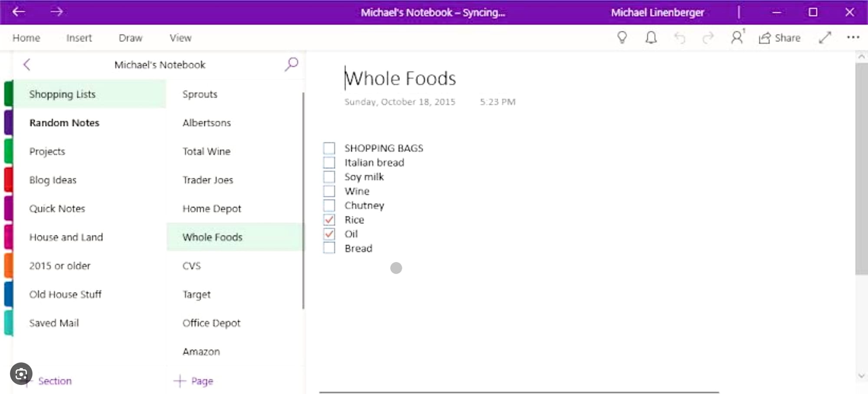Open the House and Land section
Image resolution: width=868 pixels, height=394 pixels.
point(90,237)
